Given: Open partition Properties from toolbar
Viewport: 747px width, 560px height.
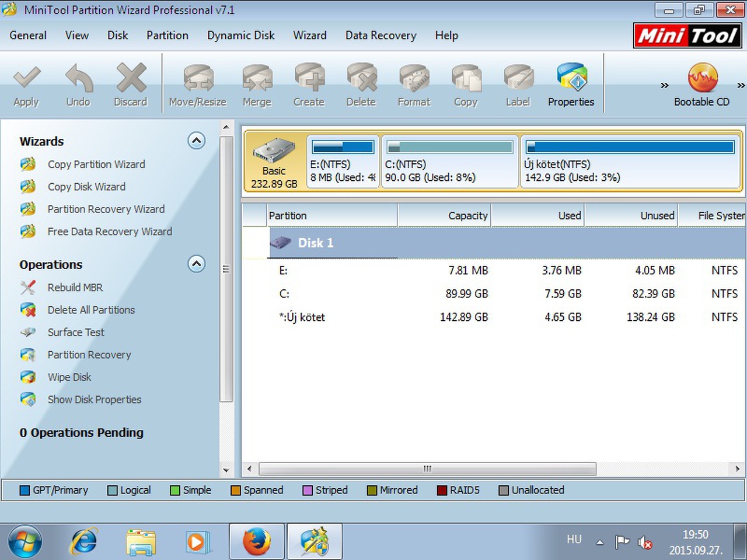Looking at the screenshot, I should (571, 86).
